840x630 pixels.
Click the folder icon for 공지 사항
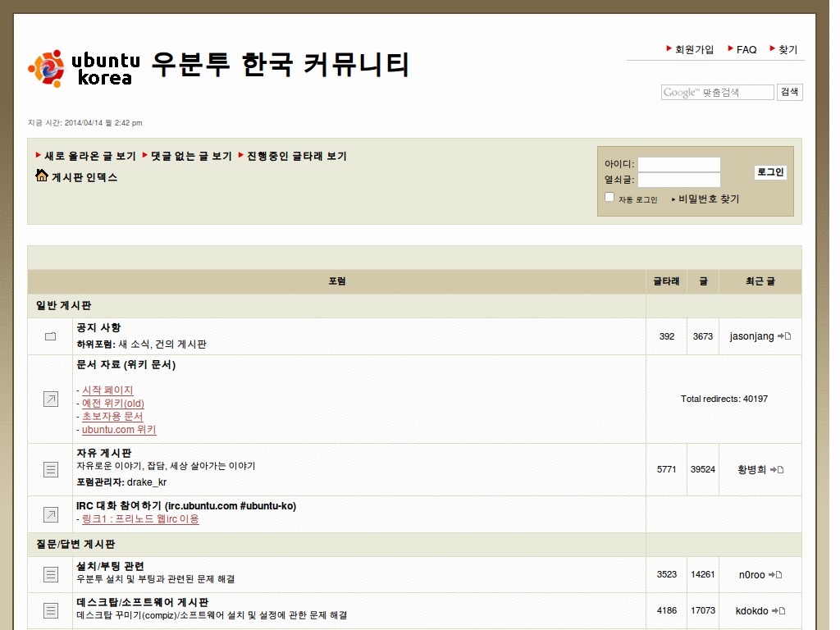(x=50, y=336)
